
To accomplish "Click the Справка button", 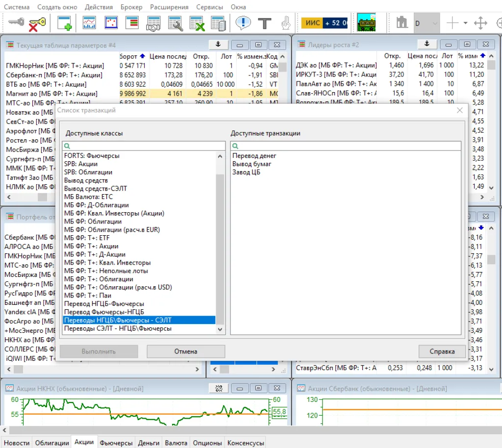I will [442, 351].
